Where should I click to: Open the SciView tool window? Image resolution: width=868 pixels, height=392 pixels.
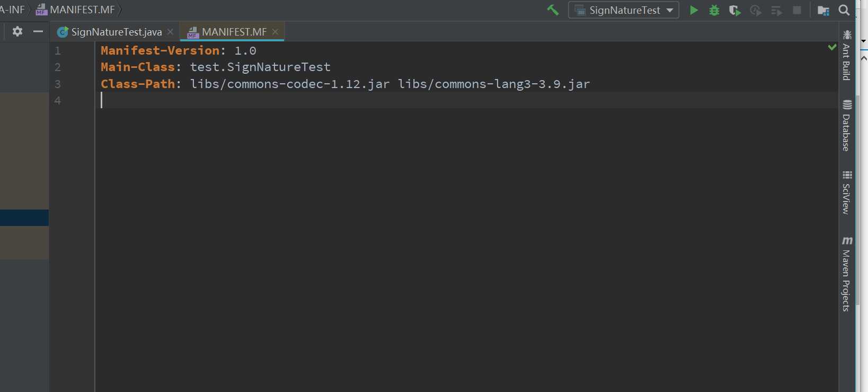point(846,193)
